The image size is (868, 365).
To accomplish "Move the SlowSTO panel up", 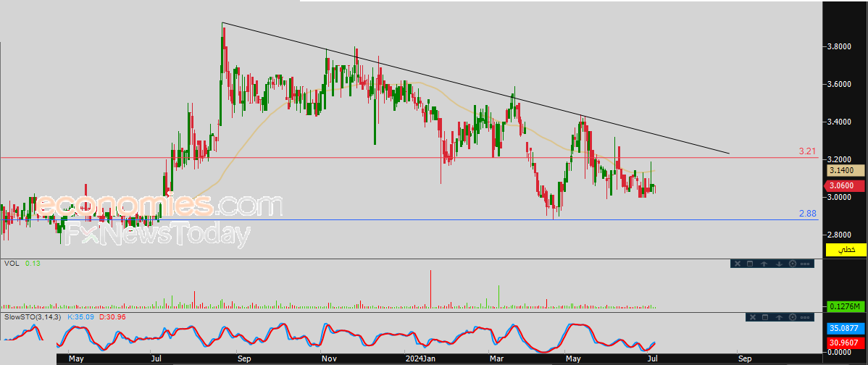I will click(779, 317).
